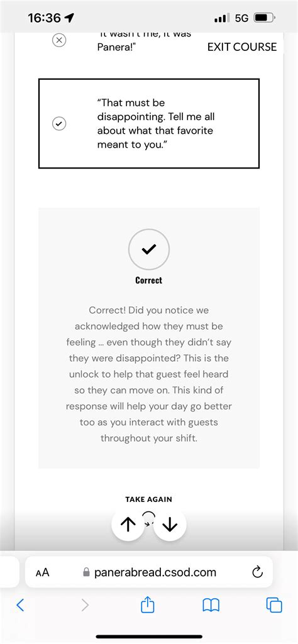The height and width of the screenshot is (644, 298).
Task: Select the checked radio for disappointing answer
Action: click(x=59, y=123)
